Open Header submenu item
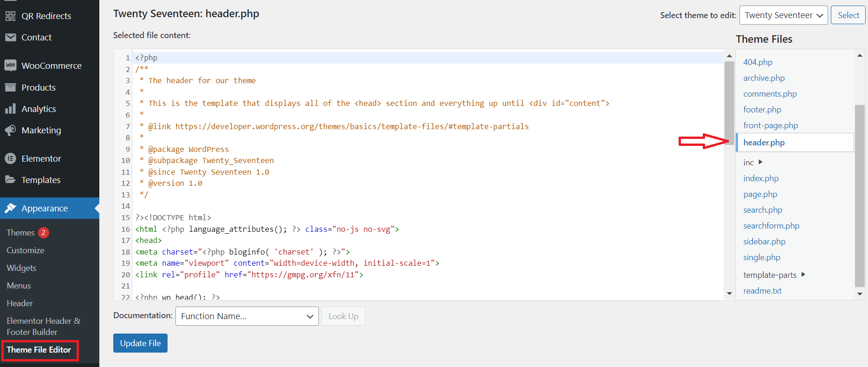 [20, 303]
